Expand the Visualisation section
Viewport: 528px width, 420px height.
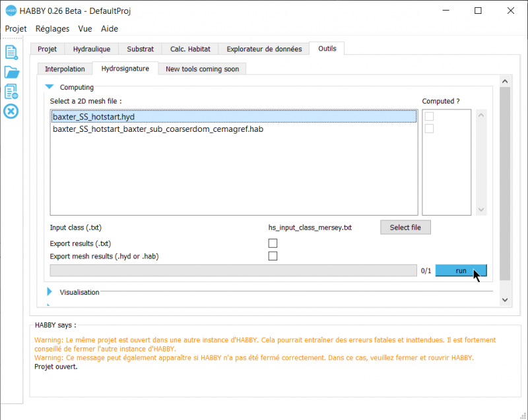[x=49, y=292]
